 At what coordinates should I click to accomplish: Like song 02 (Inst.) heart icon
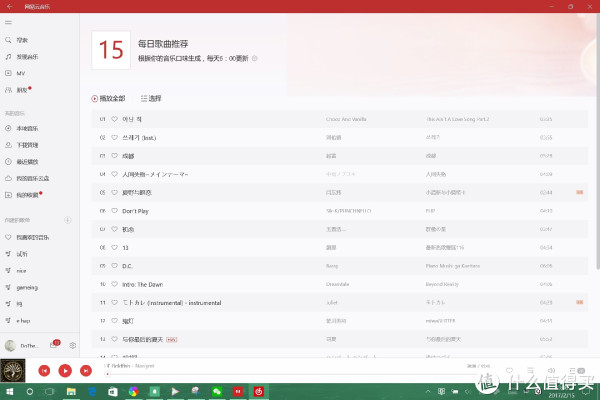coord(114,137)
